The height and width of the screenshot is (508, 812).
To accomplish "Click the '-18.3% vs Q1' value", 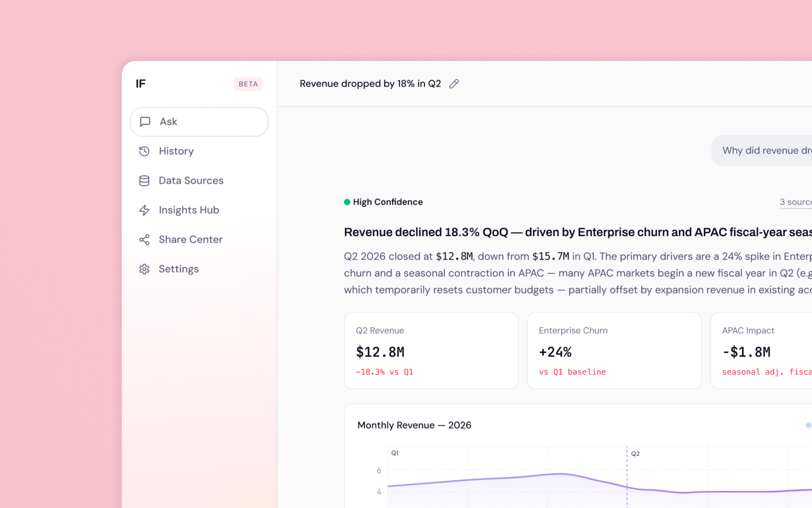I will pos(384,372).
